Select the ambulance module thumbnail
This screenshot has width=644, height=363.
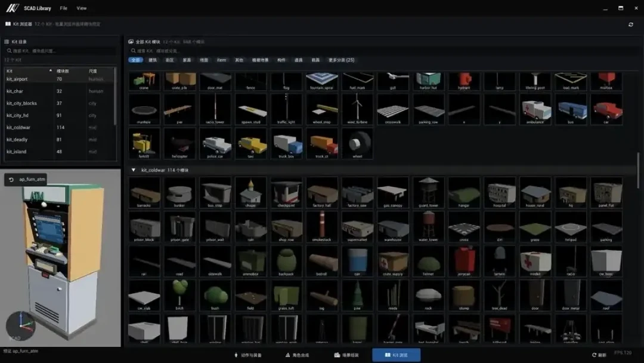tap(535, 109)
